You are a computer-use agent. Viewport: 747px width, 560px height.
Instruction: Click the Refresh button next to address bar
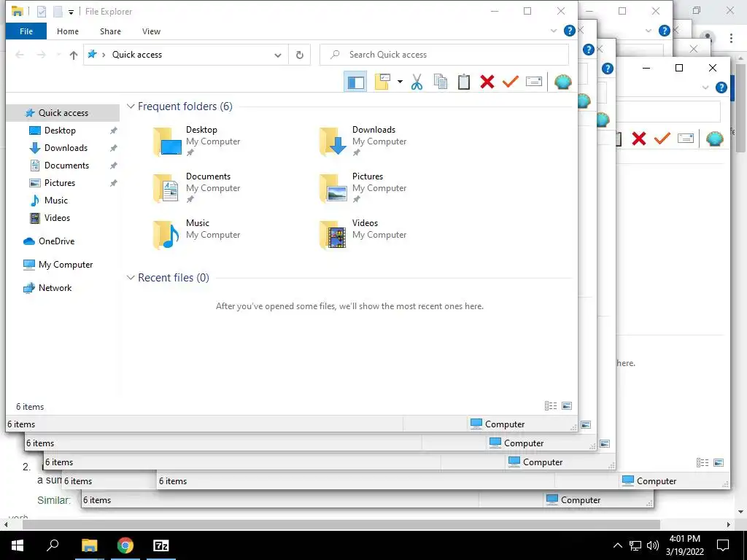click(x=300, y=55)
